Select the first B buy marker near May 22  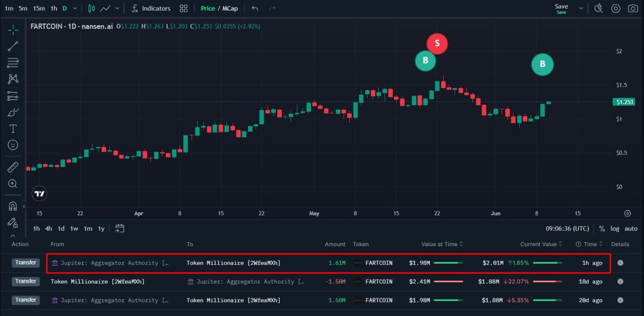tap(425, 61)
